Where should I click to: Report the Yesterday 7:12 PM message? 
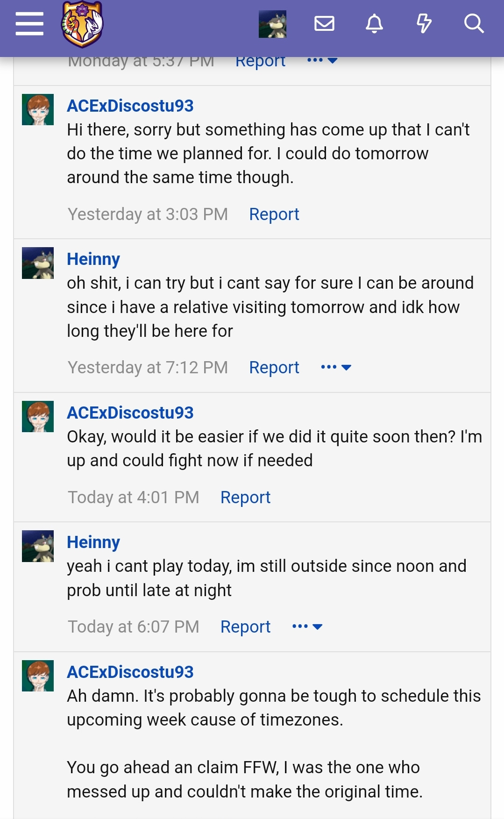(274, 368)
